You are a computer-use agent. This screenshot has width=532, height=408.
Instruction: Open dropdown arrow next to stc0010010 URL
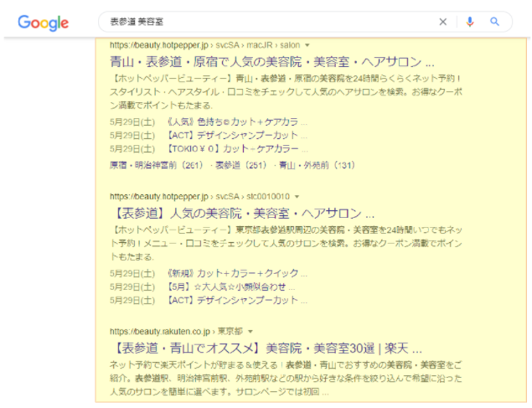297,197
